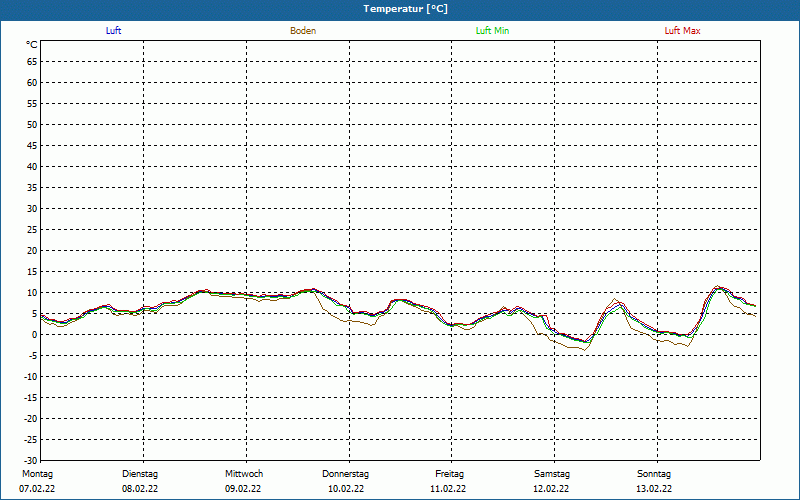This screenshot has height=500, width=800.
Task: Click the date 11.02.22
Action: pyautogui.click(x=448, y=489)
